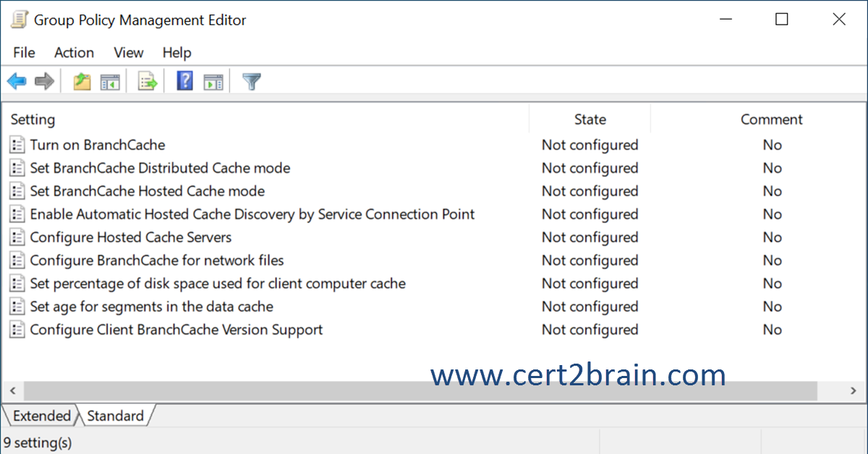Maximize the Group Policy Management Editor window
The width and height of the screenshot is (868, 454).
tap(782, 20)
